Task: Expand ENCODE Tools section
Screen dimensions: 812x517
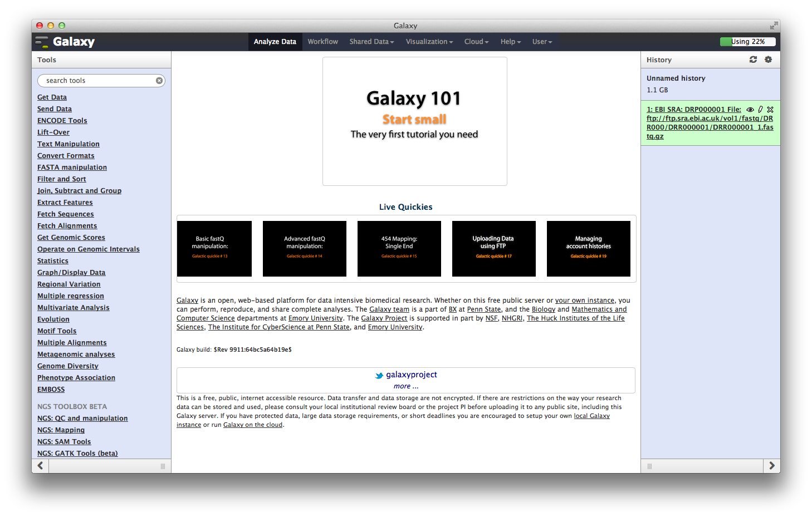Action: [62, 121]
